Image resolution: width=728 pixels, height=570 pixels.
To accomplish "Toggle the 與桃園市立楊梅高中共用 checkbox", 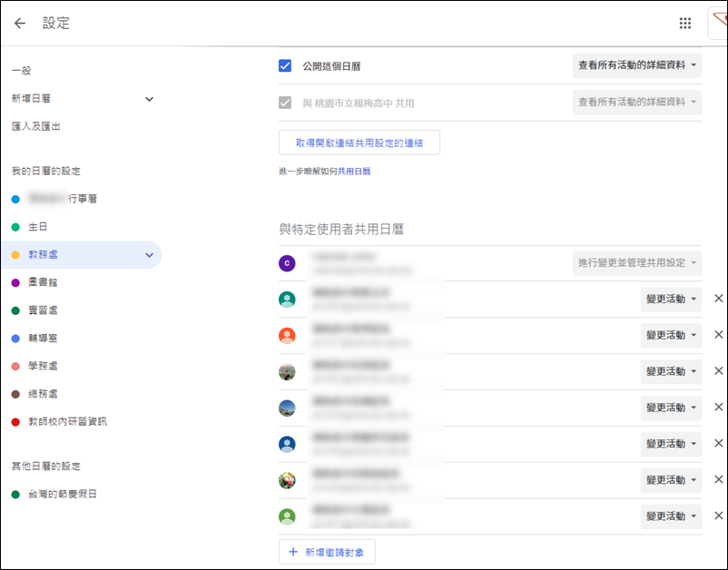I will pyautogui.click(x=285, y=103).
